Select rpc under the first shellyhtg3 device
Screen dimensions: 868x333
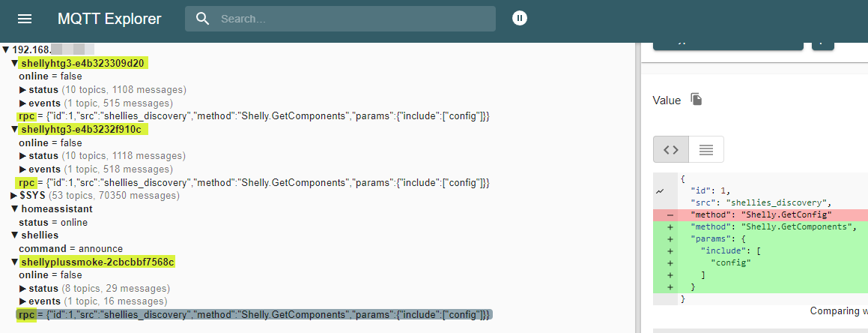pos(27,116)
